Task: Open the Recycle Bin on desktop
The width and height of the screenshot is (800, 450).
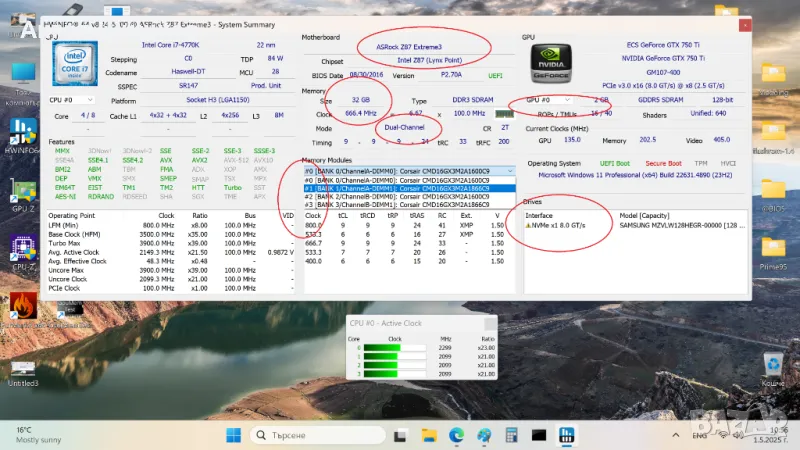Action: pyautogui.click(x=772, y=364)
